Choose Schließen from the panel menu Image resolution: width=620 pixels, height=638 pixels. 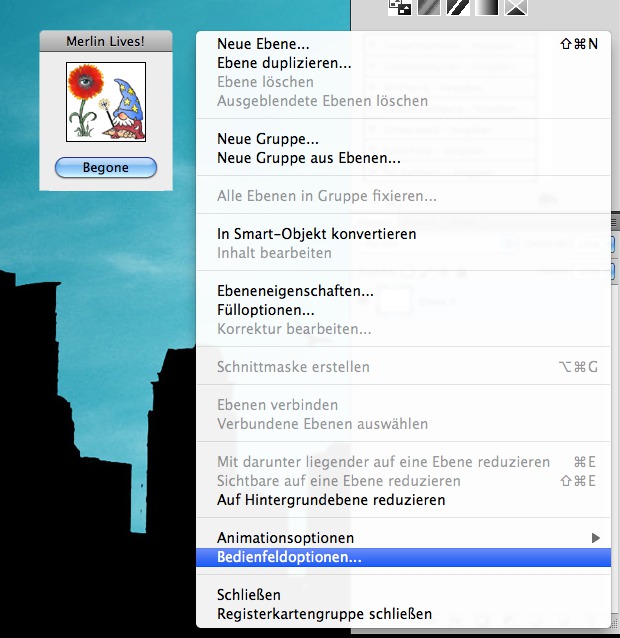[x=403, y=594]
